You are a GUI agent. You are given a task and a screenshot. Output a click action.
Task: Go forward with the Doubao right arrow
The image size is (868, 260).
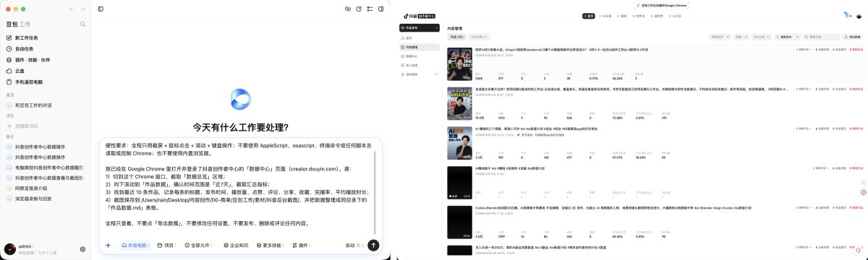tap(82, 9)
